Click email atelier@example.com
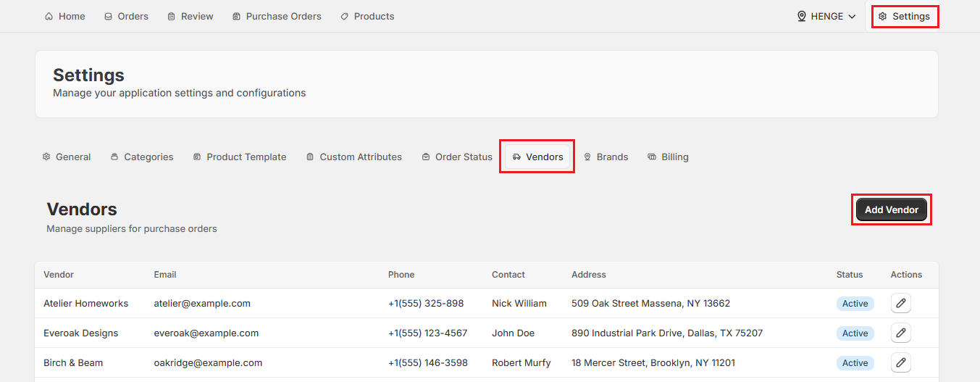The image size is (980, 382). pyautogui.click(x=202, y=303)
